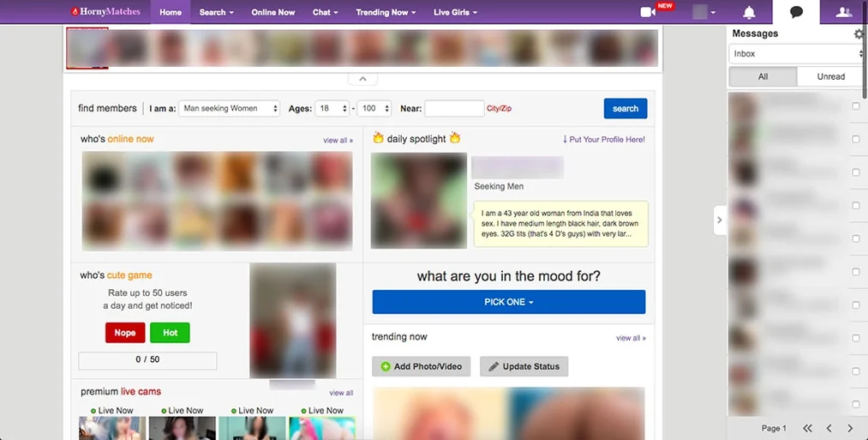Go to next messages page arrow
The width and height of the screenshot is (868, 440).
click(x=850, y=428)
